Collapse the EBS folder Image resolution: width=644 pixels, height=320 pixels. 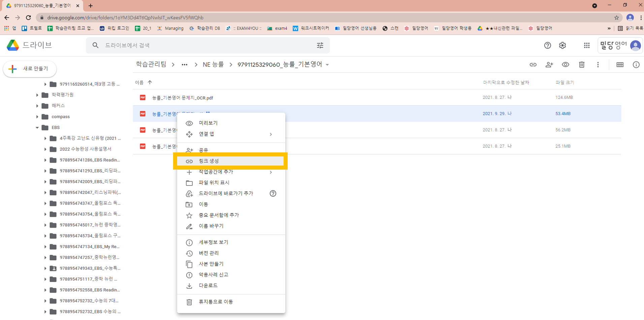tap(37, 127)
